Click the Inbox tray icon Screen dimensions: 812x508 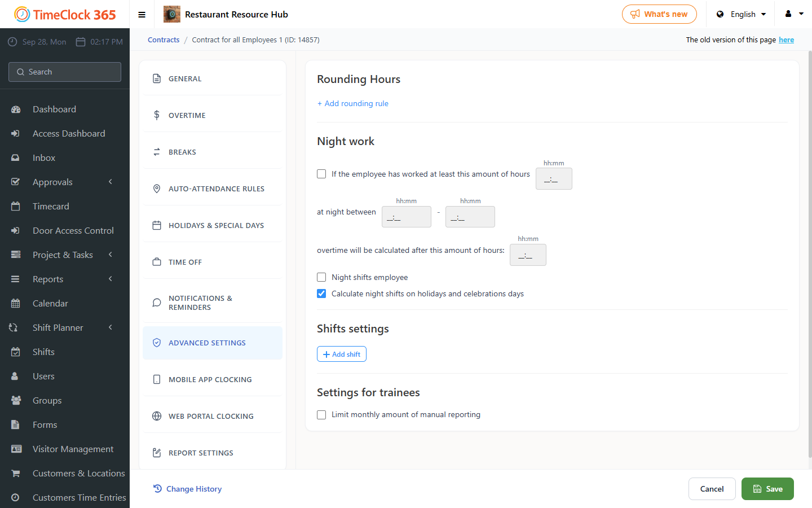click(16, 158)
